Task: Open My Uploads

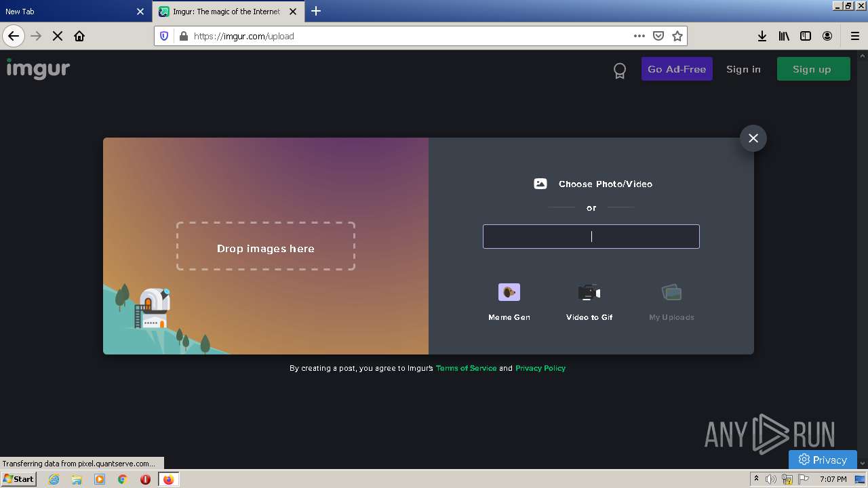Action: click(671, 302)
